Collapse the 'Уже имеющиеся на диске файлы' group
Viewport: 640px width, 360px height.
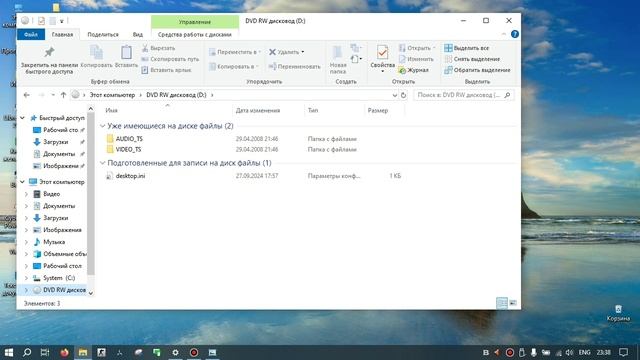[102, 126]
